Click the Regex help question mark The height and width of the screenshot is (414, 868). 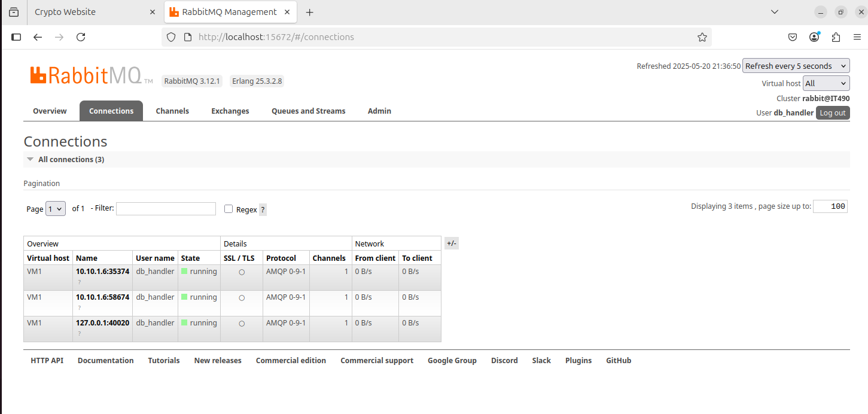tap(263, 210)
